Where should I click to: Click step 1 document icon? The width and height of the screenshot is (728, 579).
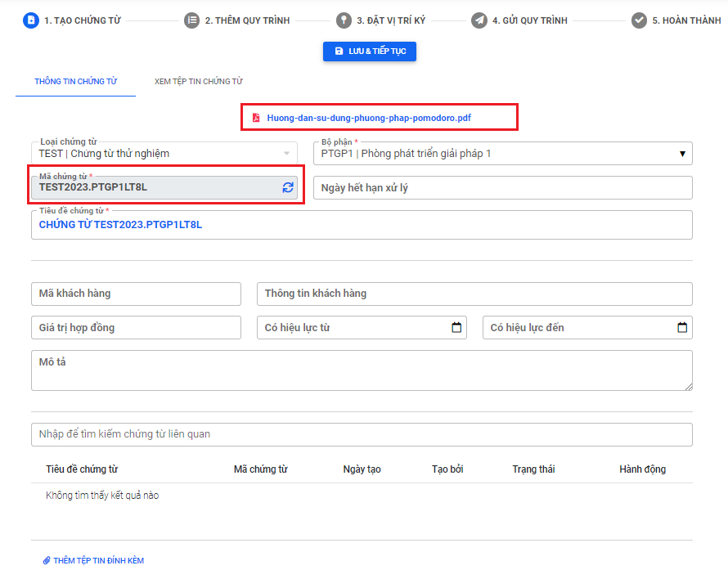click(x=30, y=20)
